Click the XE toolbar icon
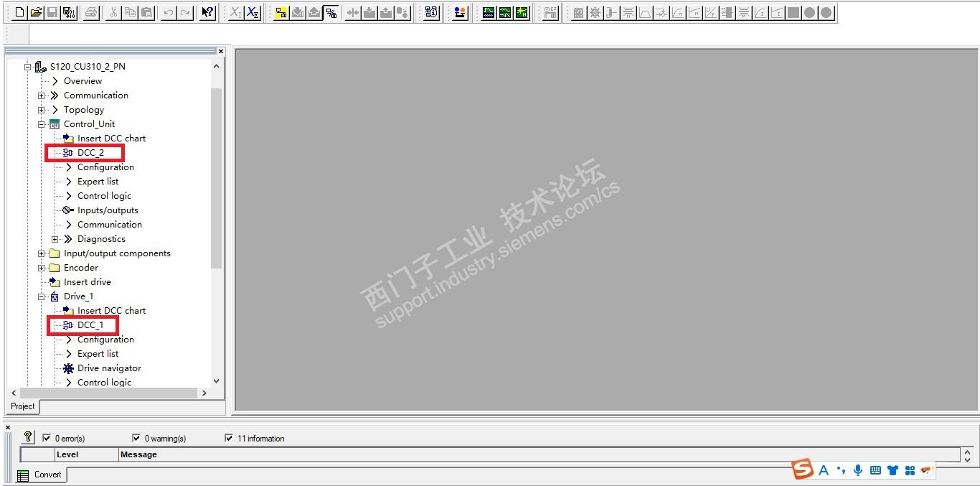The image size is (980, 486). 253,12
